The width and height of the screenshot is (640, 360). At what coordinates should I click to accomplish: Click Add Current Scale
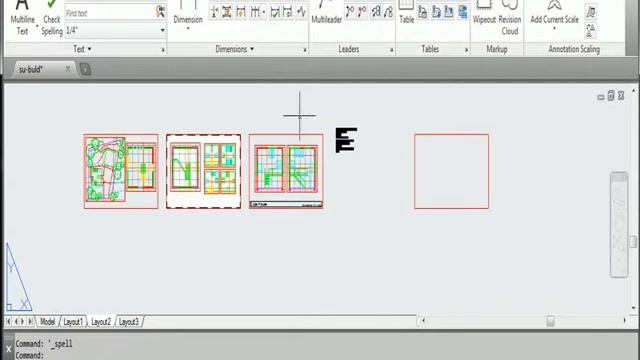pyautogui.click(x=554, y=13)
